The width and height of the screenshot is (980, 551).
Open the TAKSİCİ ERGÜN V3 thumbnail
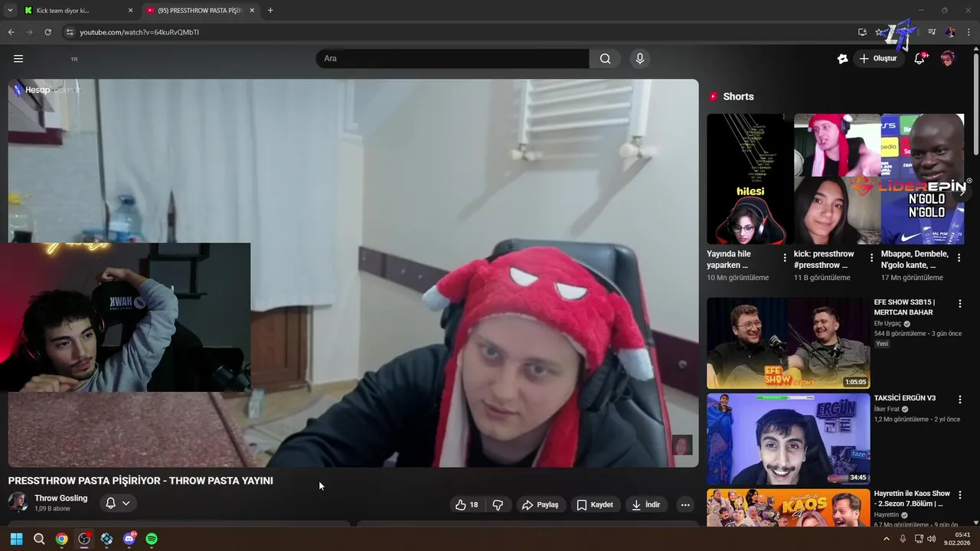pos(788,439)
